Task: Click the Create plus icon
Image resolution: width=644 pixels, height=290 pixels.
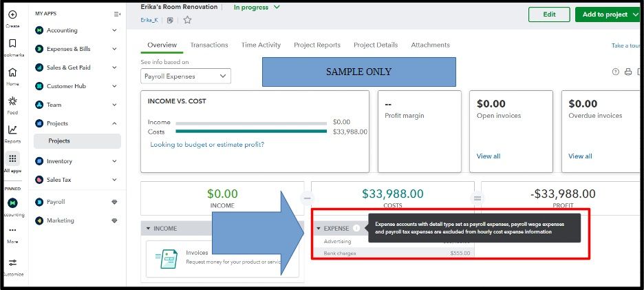Action: (x=13, y=14)
